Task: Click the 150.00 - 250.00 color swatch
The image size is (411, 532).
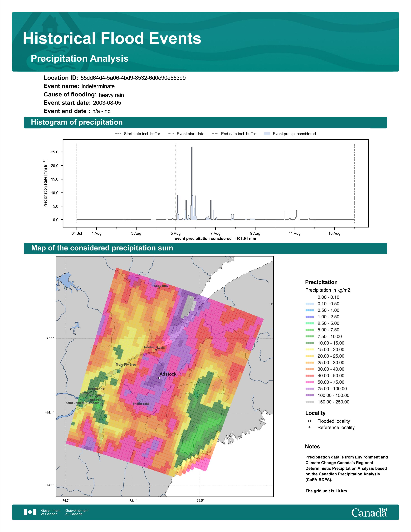Action: click(x=310, y=402)
